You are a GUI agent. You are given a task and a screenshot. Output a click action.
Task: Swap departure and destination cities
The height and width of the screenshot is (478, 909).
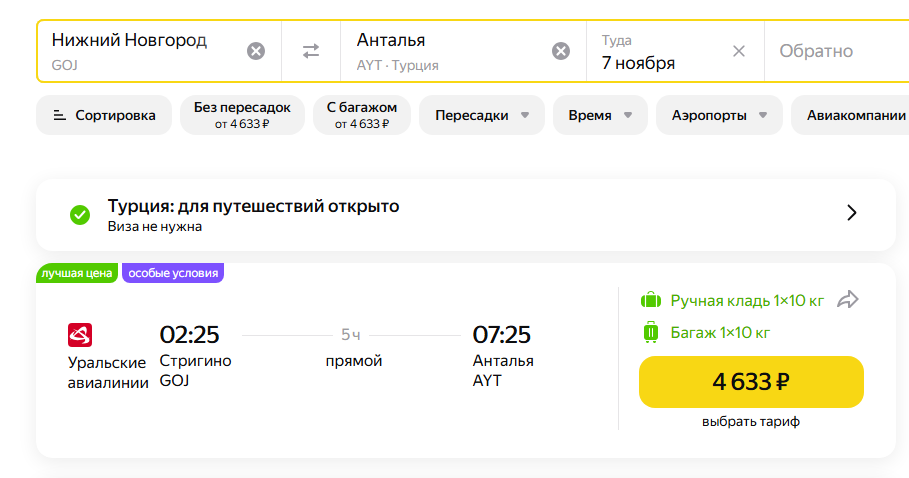click(311, 51)
